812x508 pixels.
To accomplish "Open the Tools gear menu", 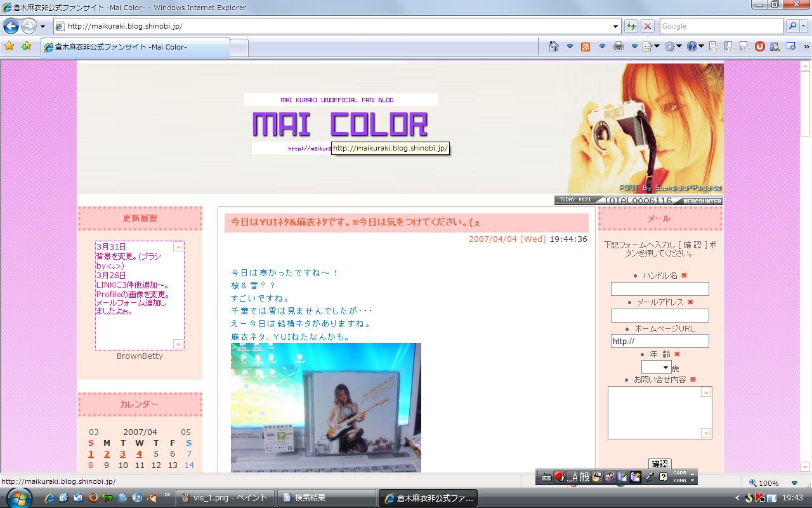I will pos(670,46).
